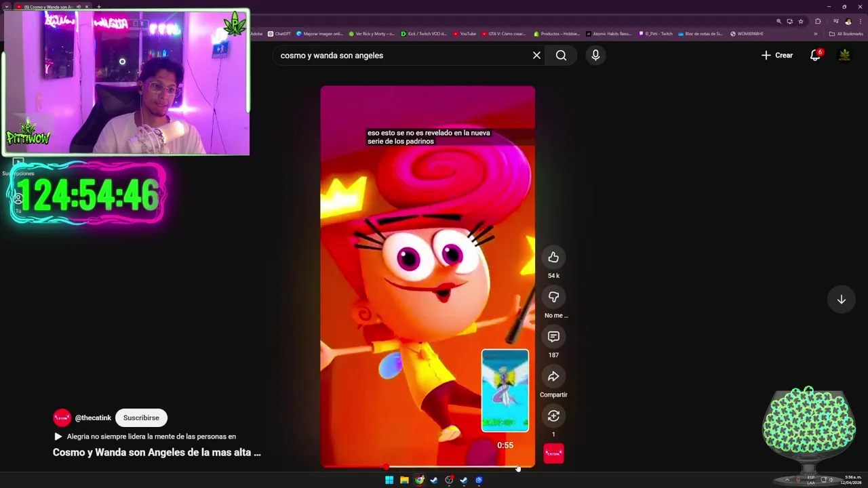Click the install/cast icon in address bar
The height and width of the screenshot is (488, 868).
coord(790,21)
